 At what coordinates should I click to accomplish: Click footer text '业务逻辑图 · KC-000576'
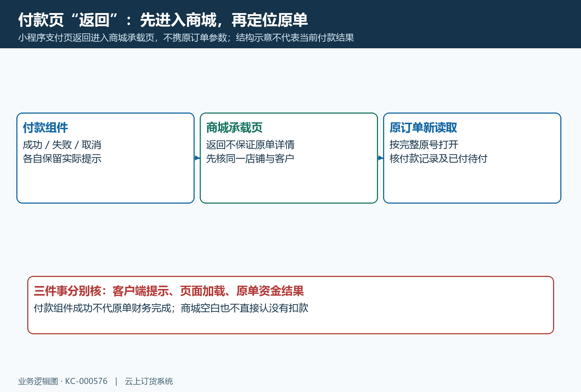(x=63, y=381)
